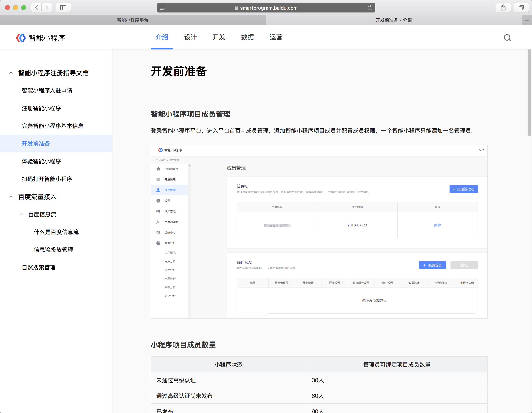Viewport: 532px width, 413px height.
Task: Open a new tab with plus icon
Action: [x=527, y=20]
